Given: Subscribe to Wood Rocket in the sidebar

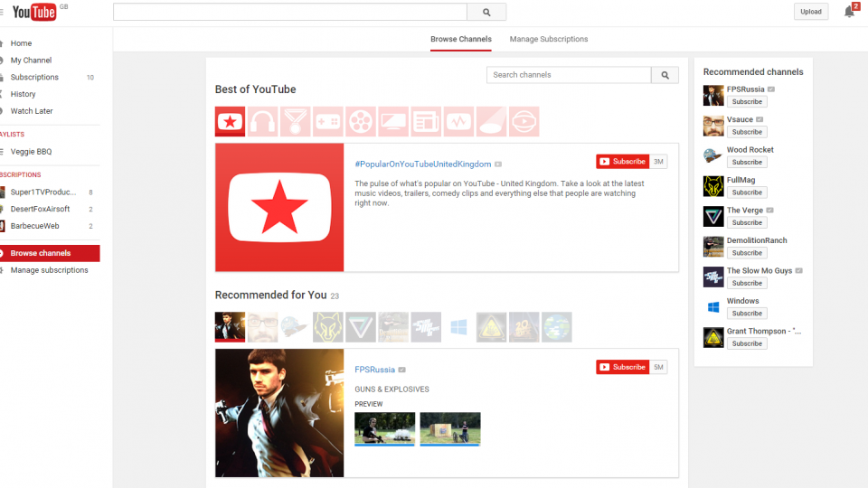Looking at the screenshot, I should pos(747,162).
